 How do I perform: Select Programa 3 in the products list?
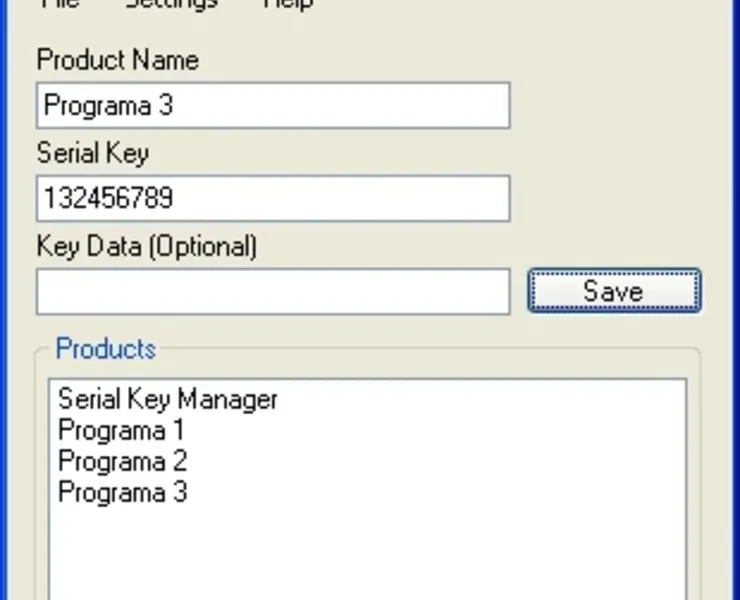122,493
